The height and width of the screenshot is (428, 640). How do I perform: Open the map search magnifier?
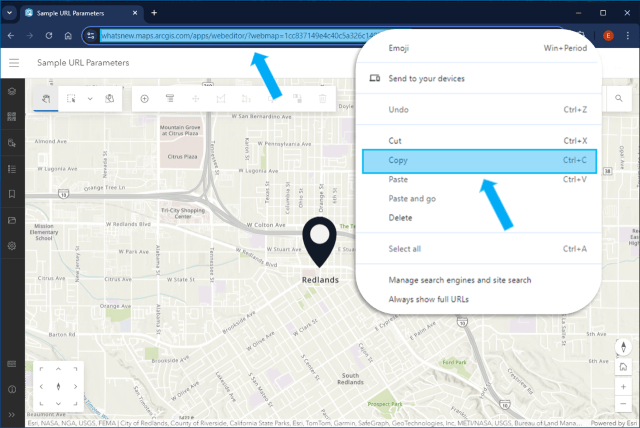[x=619, y=98]
